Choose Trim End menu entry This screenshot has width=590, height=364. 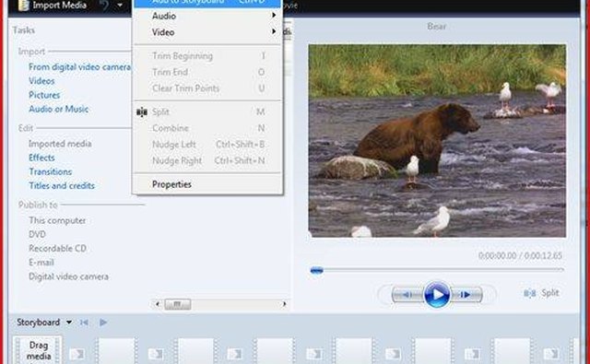click(207, 72)
